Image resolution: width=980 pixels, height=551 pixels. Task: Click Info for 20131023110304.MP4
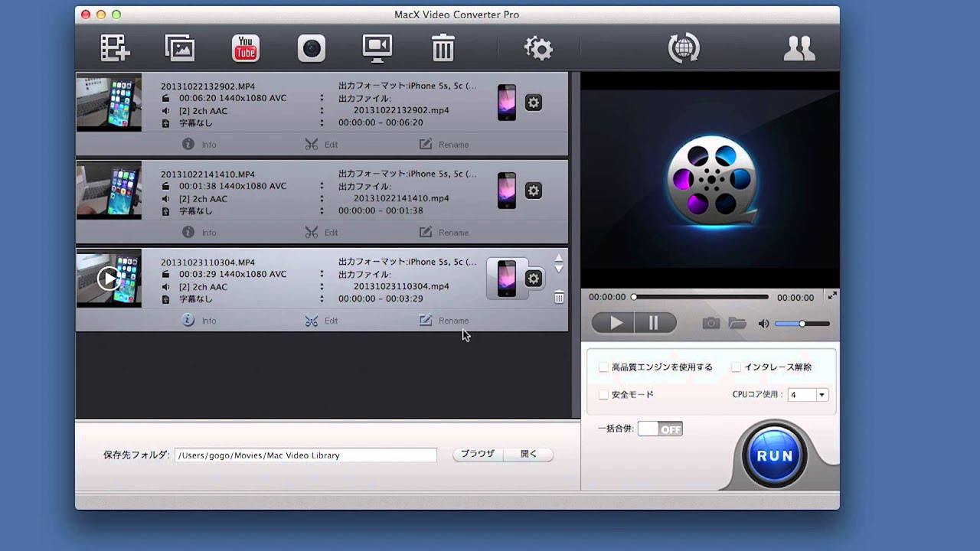pos(199,321)
